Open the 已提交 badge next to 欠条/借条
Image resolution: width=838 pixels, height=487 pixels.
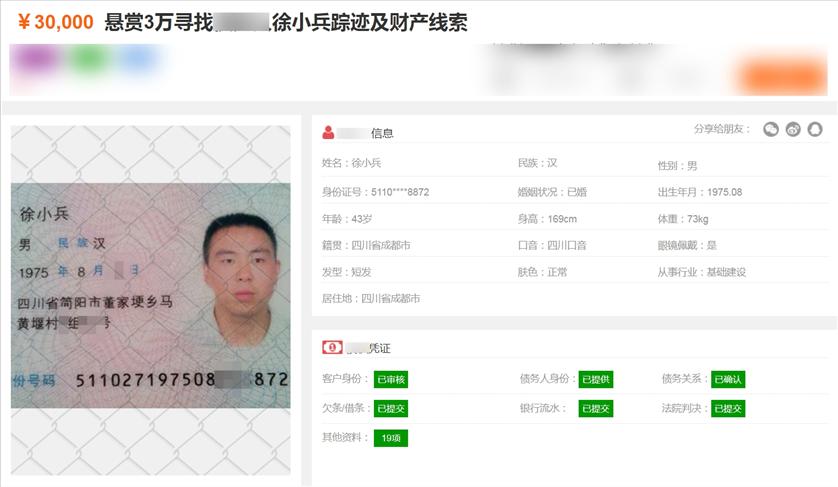391,408
